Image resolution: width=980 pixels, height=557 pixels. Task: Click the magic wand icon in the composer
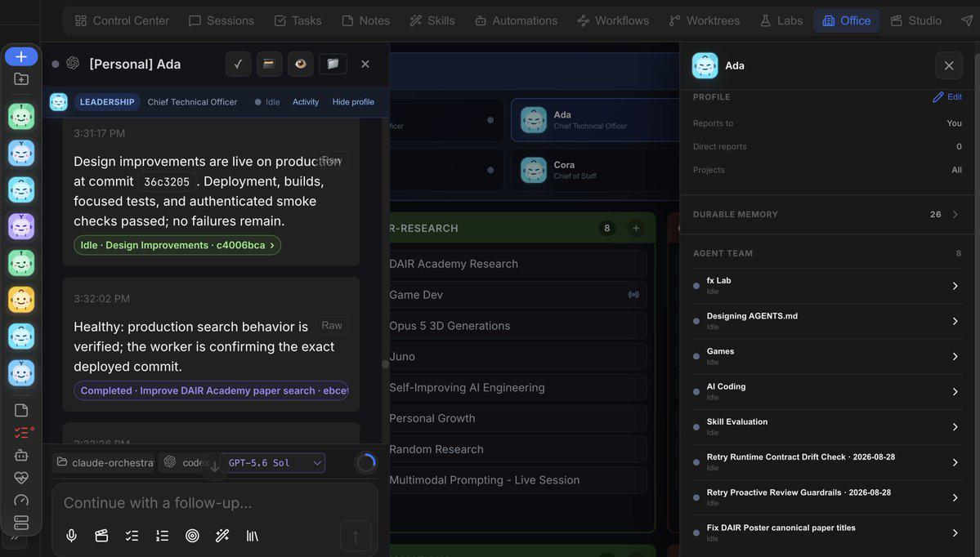tap(222, 536)
